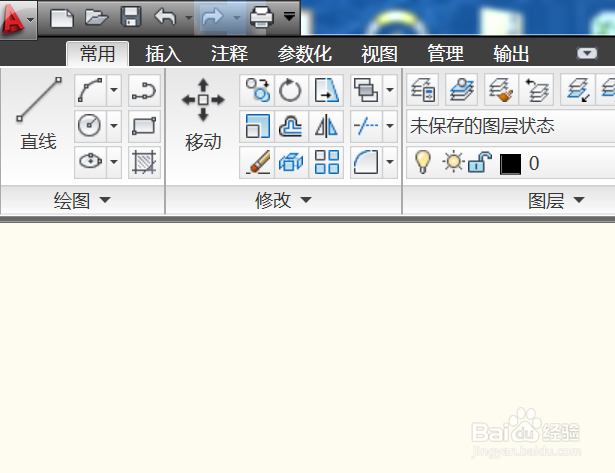This screenshot has height=473, width=615.
Task: Expand the Fillet/Chamfer options dropdown
Action: tap(390, 162)
